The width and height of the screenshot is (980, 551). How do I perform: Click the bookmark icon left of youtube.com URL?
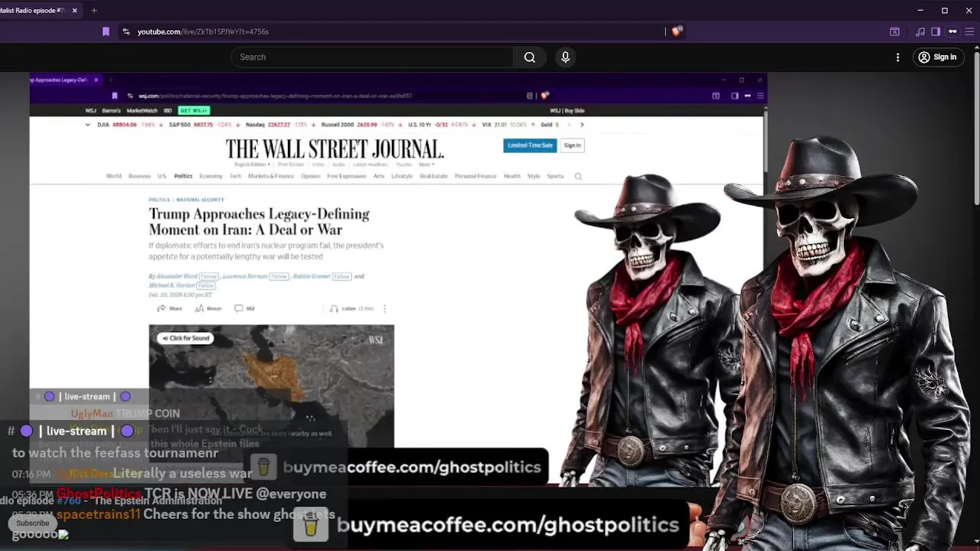tap(106, 31)
